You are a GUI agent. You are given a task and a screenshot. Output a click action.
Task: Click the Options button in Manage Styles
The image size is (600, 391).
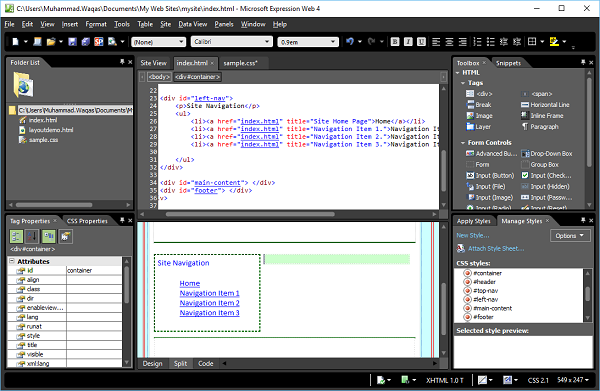569,236
